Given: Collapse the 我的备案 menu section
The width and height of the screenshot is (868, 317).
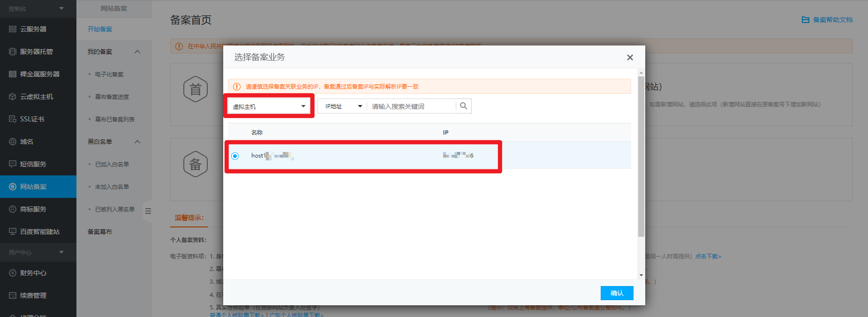Looking at the screenshot, I should click(x=137, y=52).
